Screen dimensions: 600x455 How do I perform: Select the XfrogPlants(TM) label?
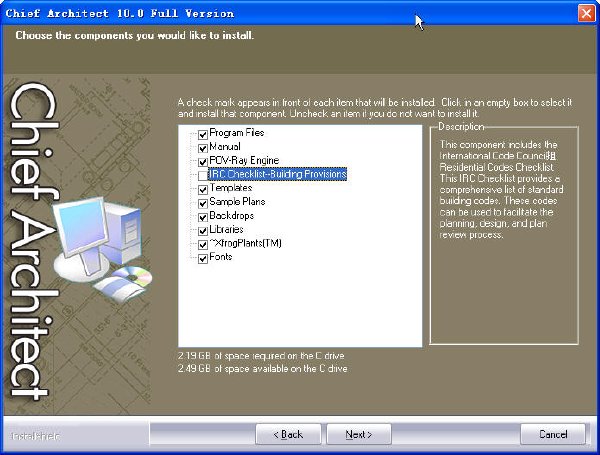(x=245, y=243)
